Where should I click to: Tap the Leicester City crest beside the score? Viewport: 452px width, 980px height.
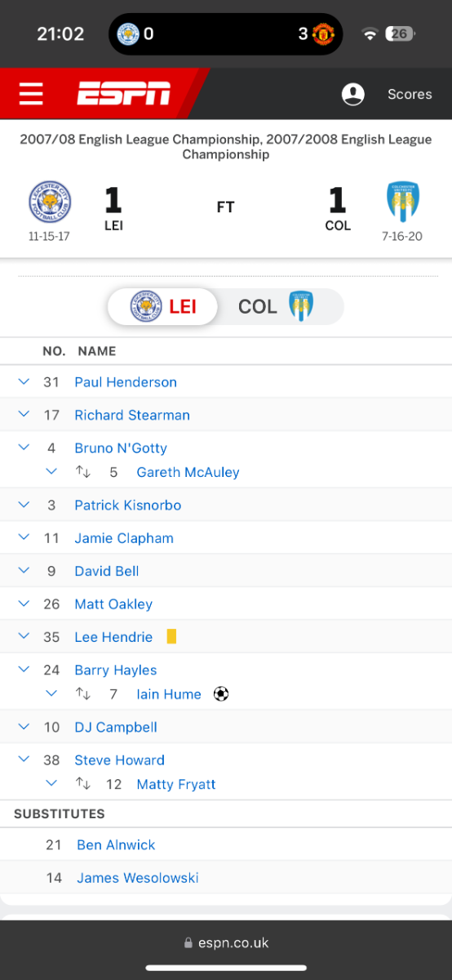pos(50,203)
